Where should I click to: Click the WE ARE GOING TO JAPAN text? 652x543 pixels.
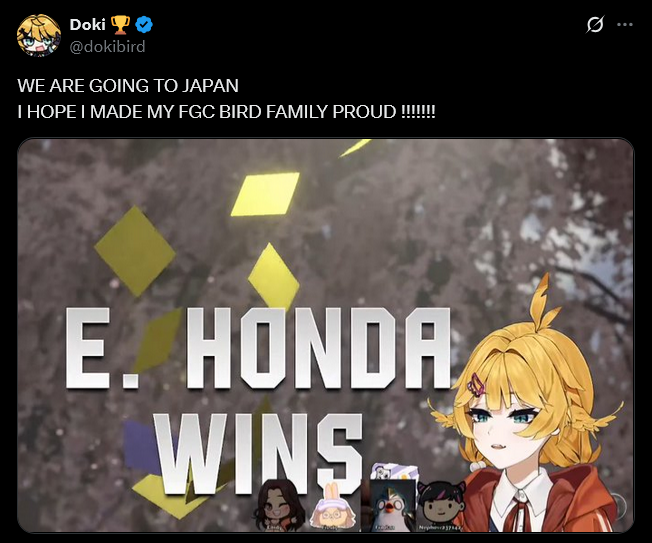click(x=128, y=86)
